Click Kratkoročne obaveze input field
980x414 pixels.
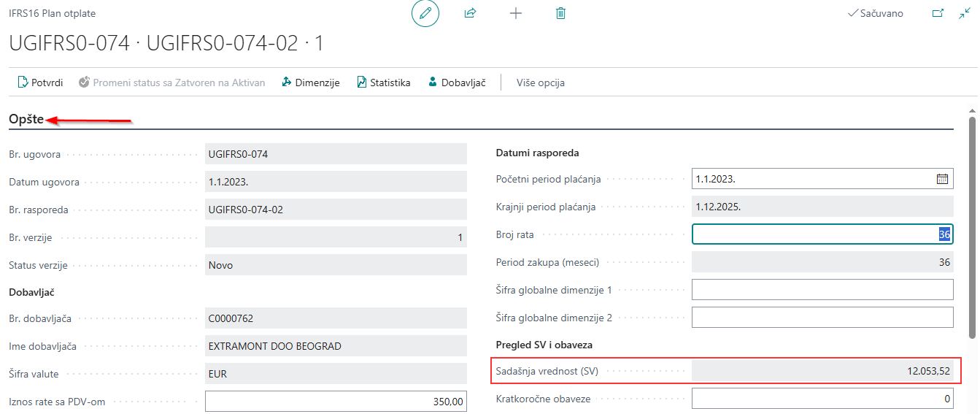(822, 399)
